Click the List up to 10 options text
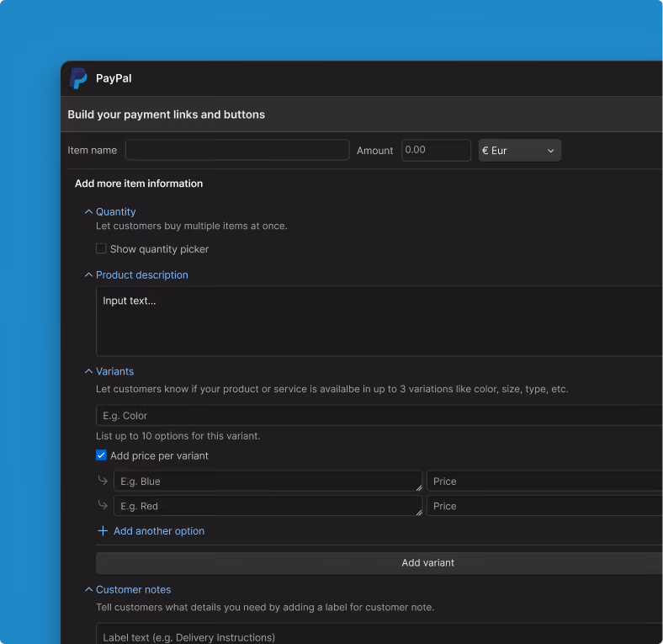This screenshot has width=663, height=644. 178,436
